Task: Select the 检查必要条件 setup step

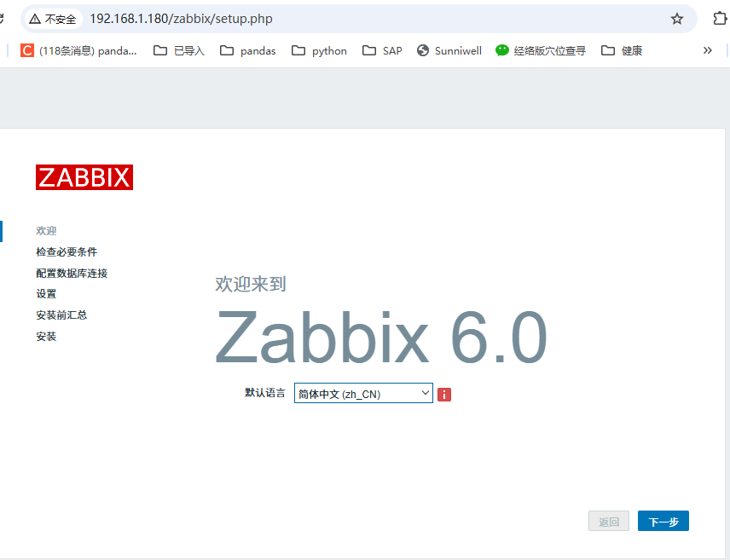Action: click(67, 251)
